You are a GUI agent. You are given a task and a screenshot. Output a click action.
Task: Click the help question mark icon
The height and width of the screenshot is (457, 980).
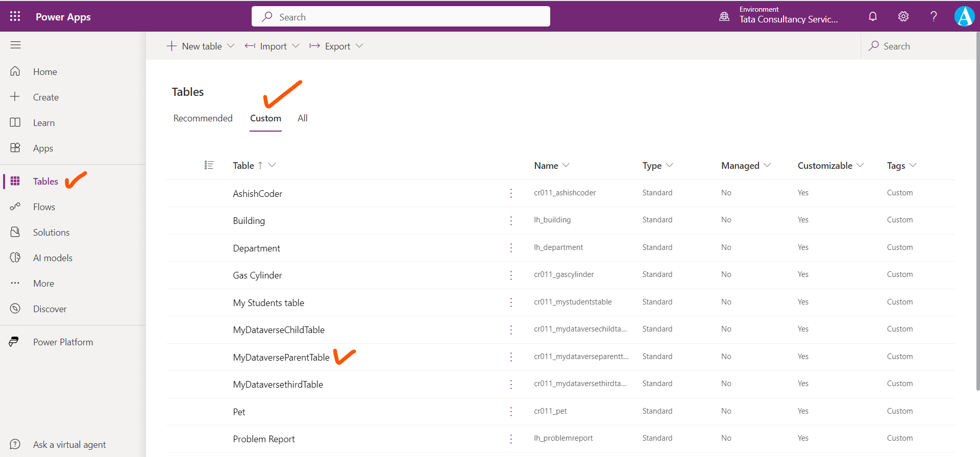pyautogui.click(x=934, y=16)
